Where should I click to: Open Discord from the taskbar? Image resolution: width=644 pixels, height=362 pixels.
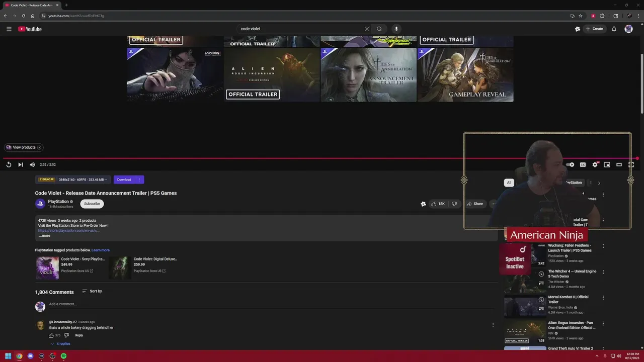pos(30,356)
